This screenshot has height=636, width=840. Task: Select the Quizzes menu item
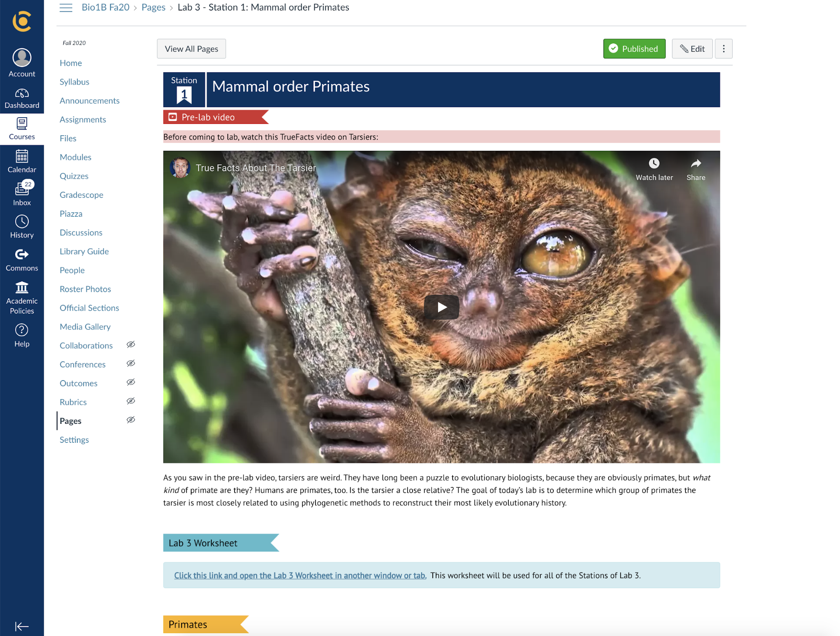(x=74, y=176)
